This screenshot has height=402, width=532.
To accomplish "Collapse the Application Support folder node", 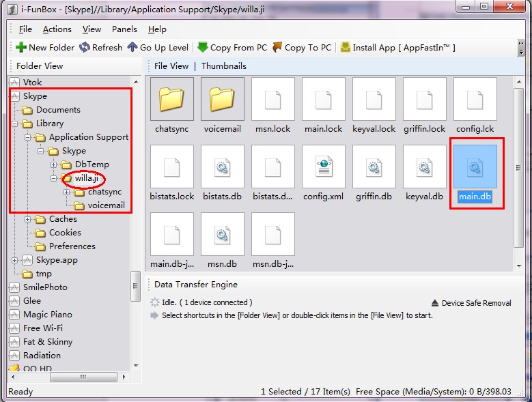I will click(27, 137).
